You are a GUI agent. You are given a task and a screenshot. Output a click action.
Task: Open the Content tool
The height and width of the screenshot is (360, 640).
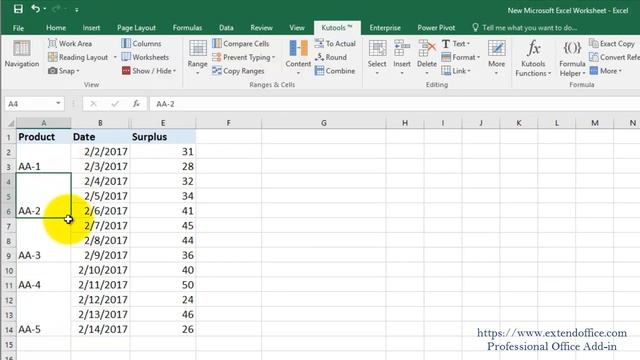click(298, 56)
